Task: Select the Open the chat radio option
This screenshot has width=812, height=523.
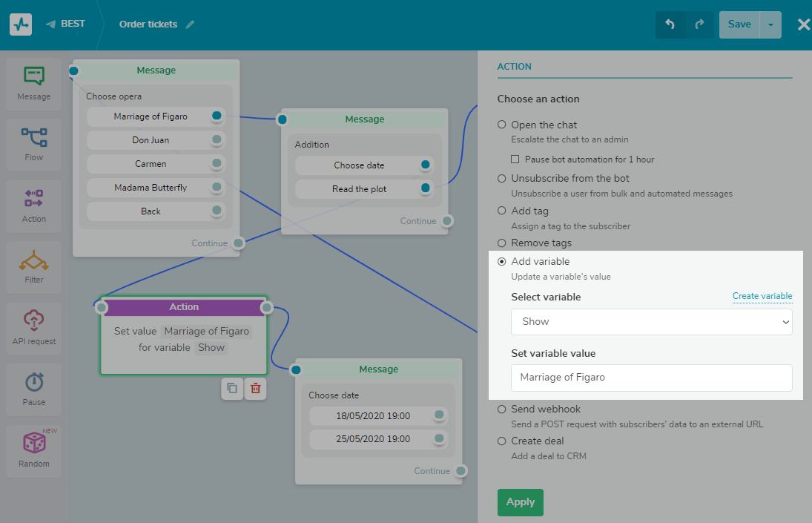Action: point(502,125)
